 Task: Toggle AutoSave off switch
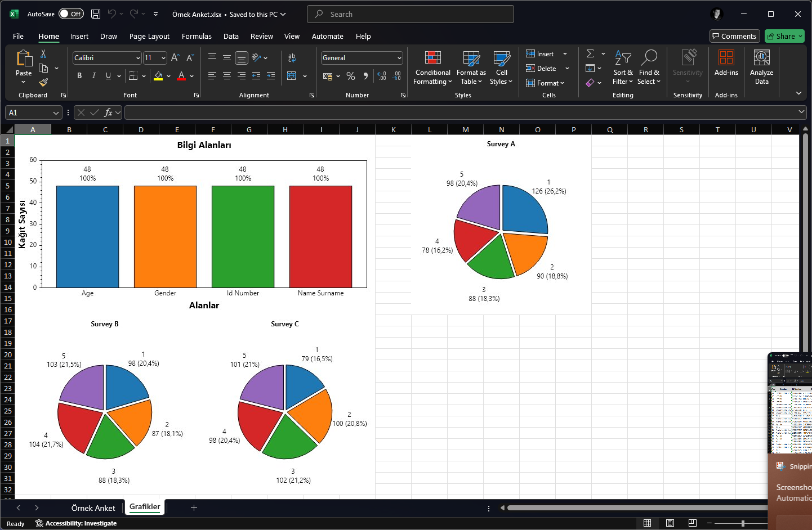(x=71, y=14)
